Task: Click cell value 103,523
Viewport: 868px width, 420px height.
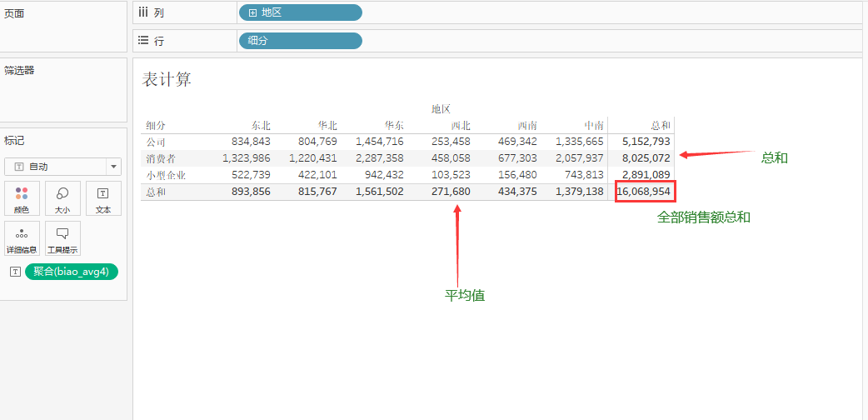Action: point(451,175)
